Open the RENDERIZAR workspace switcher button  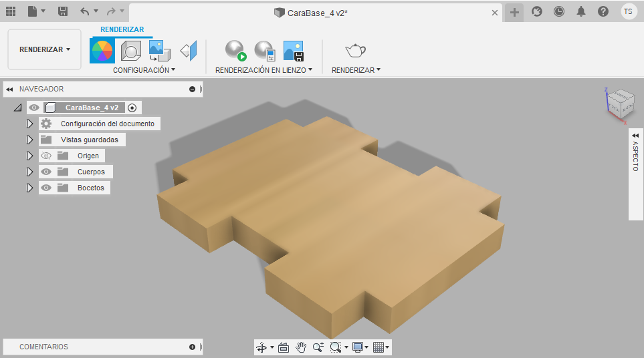coord(44,49)
